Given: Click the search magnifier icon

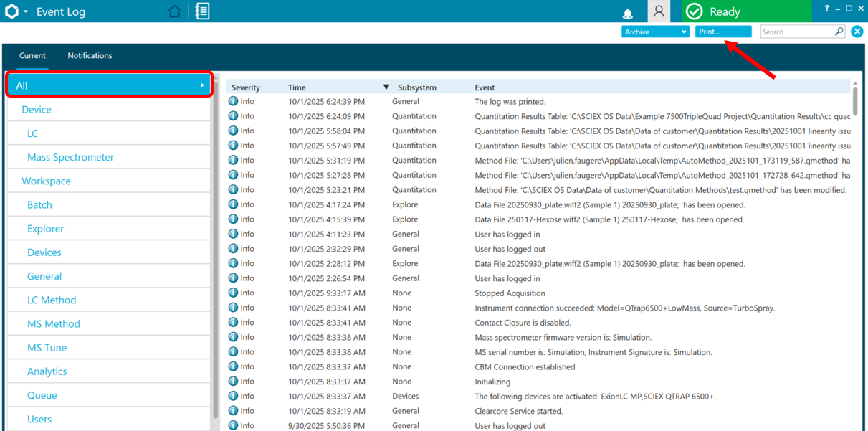Looking at the screenshot, I should click(x=839, y=32).
